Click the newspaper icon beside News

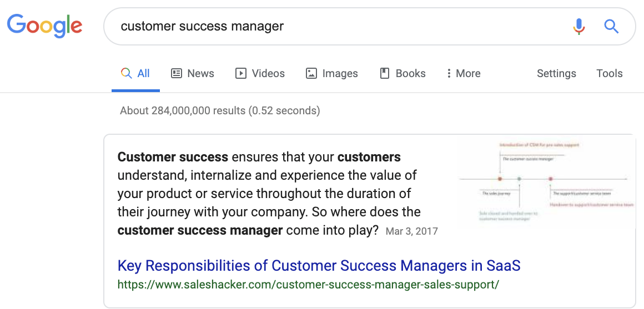click(177, 73)
